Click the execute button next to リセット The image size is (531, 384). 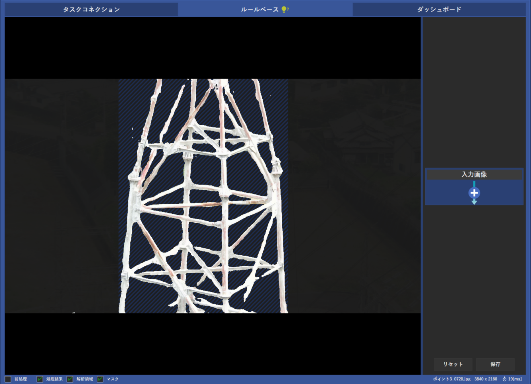point(495,364)
